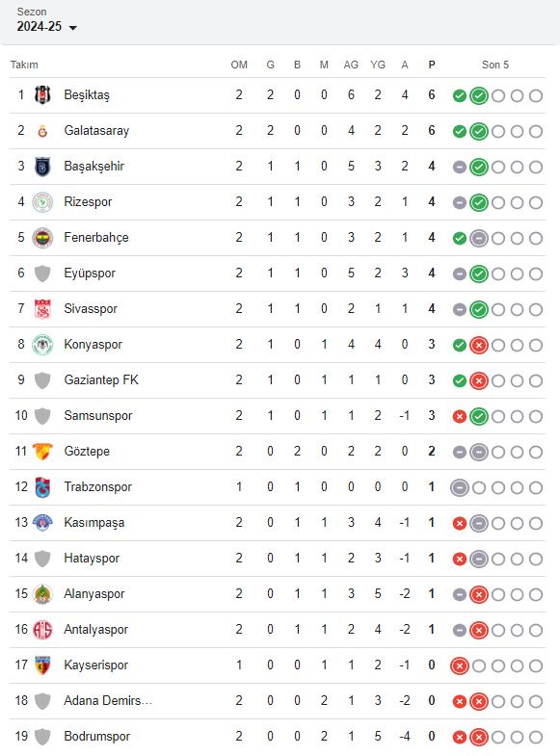The width and height of the screenshot is (560, 756).
Task: Open the 2024-25 season dropdown
Action: pos(47,27)
